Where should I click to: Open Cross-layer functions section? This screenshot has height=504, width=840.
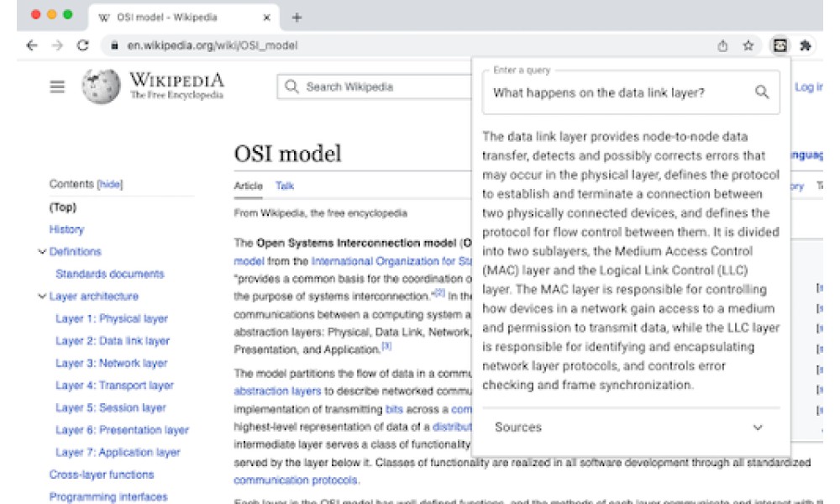[x=102, y=475]
